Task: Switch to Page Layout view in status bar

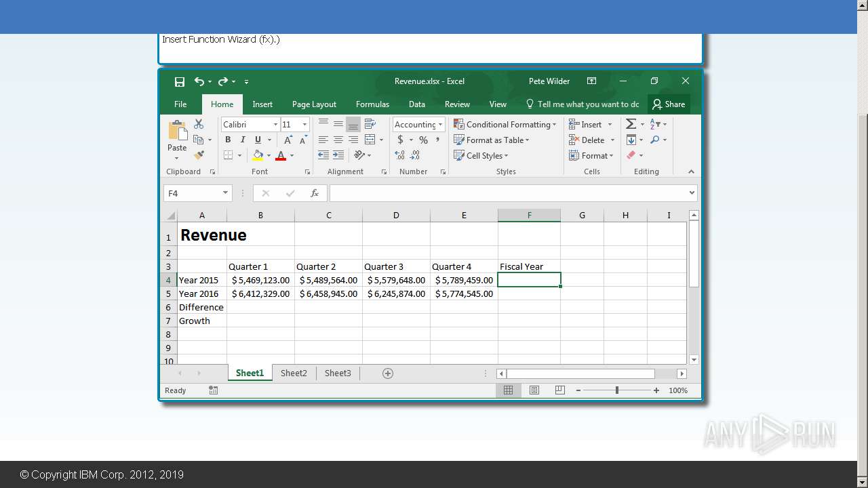Action: point(534,390)
